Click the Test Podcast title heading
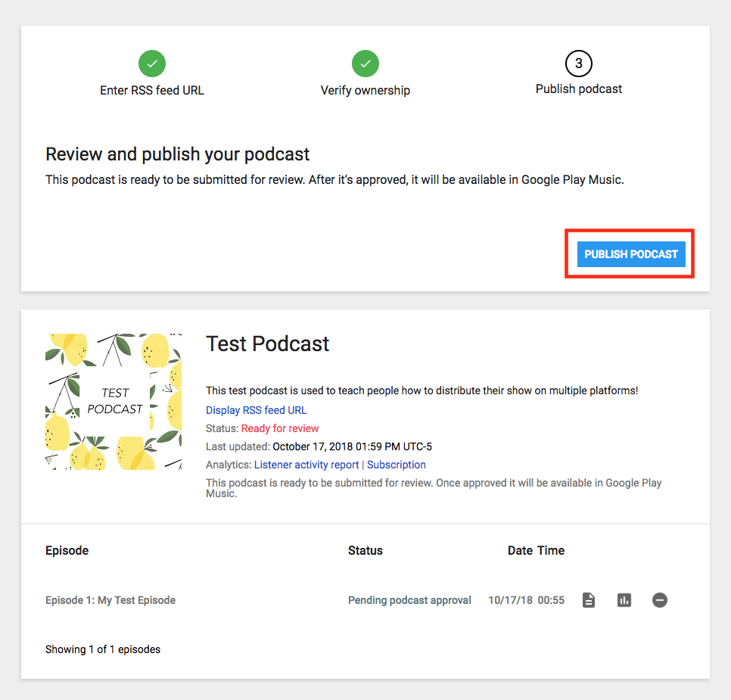Image resolution: width=731 pixels, height=700 pixels. click(268, 344)
